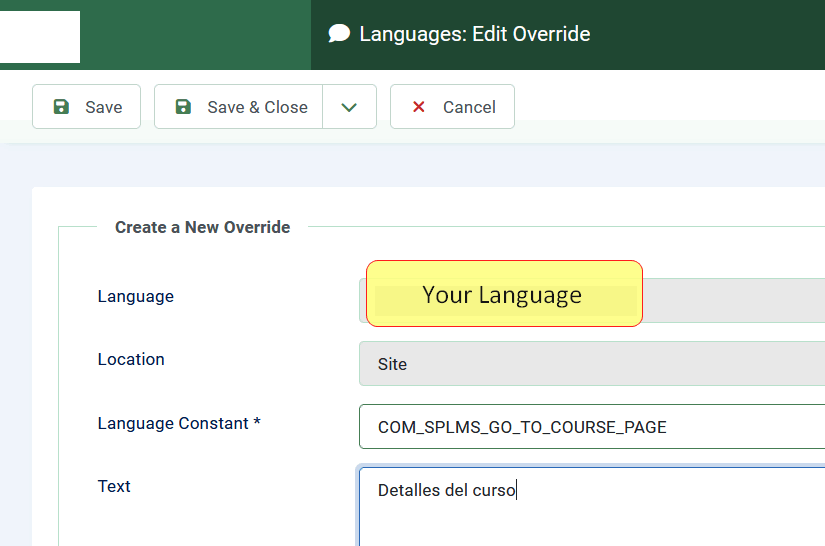The height and width of the screenshot is (546, 825).
Task: Click the 'Languages: Edit Override' page title
Action: [x=474, y=34]
